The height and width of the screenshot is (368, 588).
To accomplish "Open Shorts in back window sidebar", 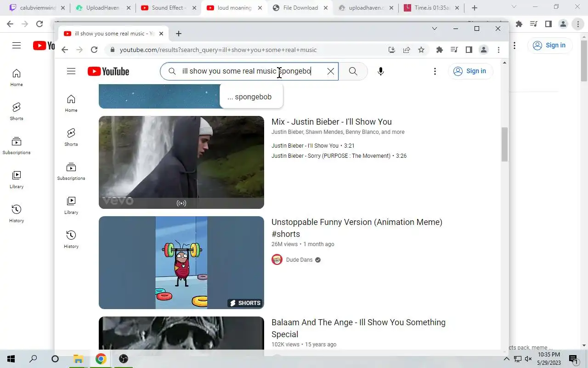I will pos(17,112).
